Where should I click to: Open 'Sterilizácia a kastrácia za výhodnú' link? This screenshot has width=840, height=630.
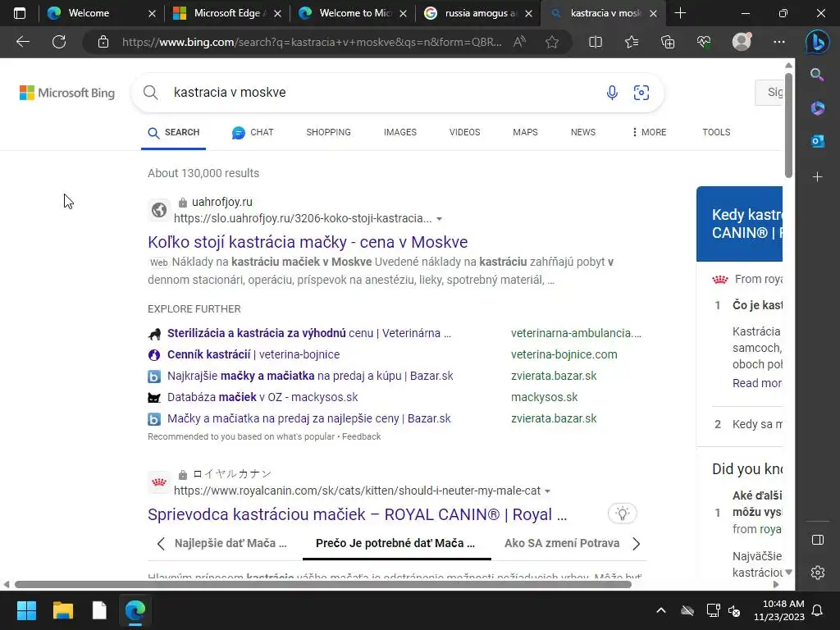309,333
